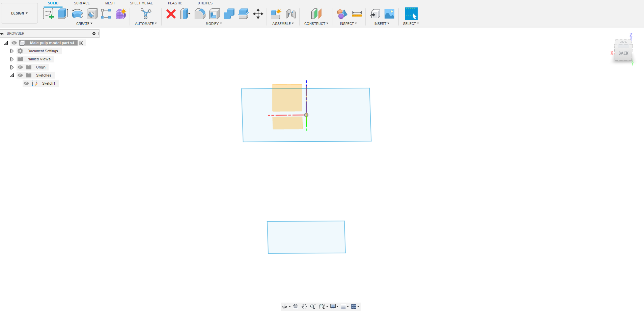Open the Viewports layout icon
The width and height of the screenshot is (644, 311).
pyautogui.click(x=354, y=307)
